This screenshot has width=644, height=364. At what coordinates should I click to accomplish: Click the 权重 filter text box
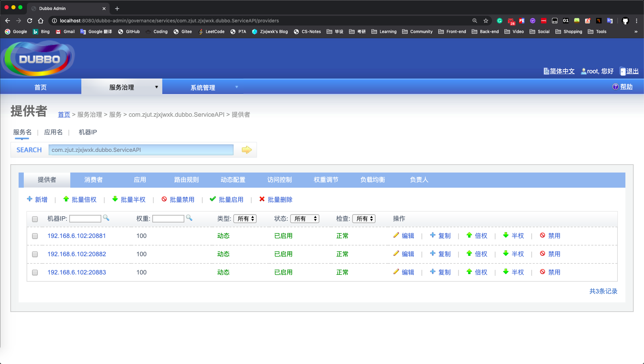[x=168, y=219]
